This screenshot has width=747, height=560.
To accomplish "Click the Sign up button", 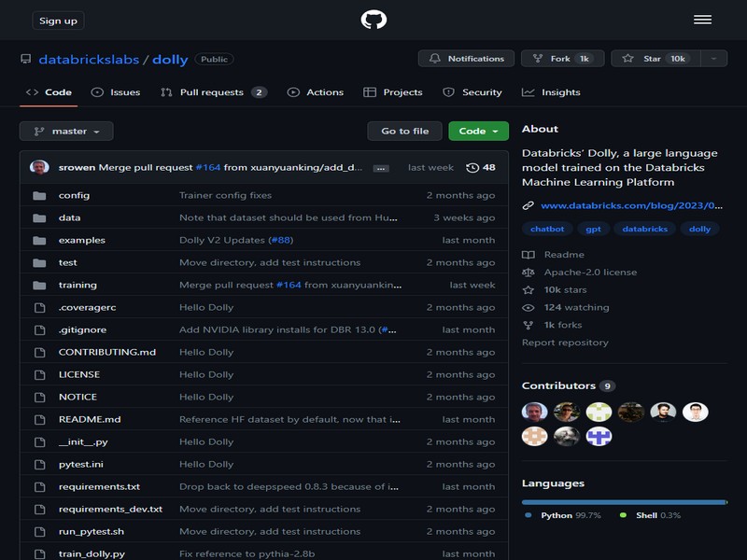I will pos(58,19).
